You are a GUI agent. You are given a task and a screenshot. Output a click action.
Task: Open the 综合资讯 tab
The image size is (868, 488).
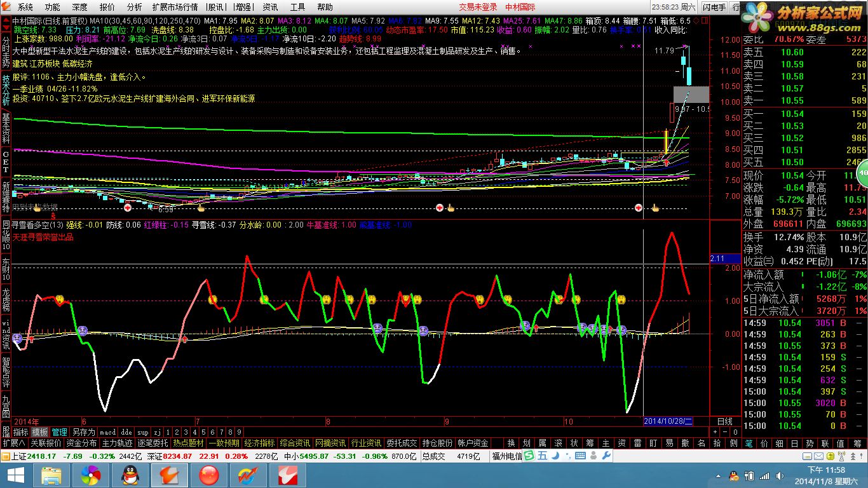point(295,443)
